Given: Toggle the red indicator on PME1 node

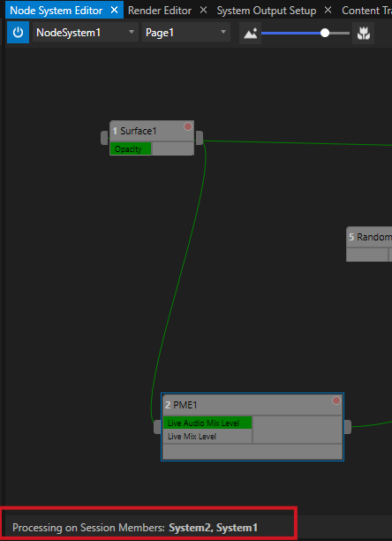Looking at the screenshot, I should point(336,400).
